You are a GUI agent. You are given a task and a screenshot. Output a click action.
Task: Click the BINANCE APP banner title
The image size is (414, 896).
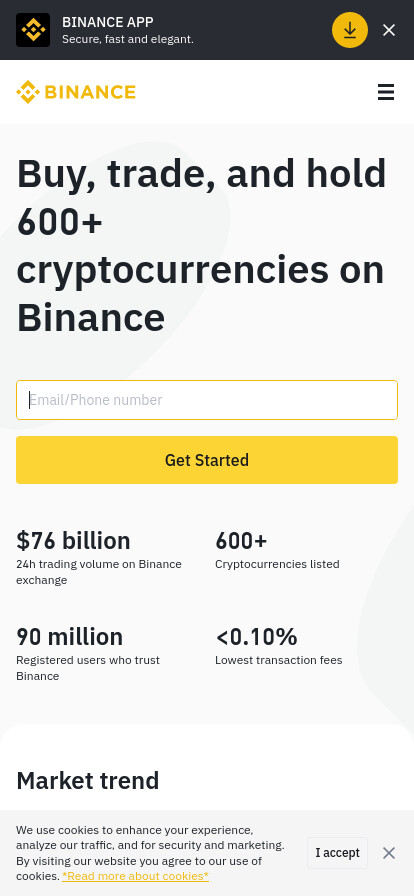[x=108, y=22]
